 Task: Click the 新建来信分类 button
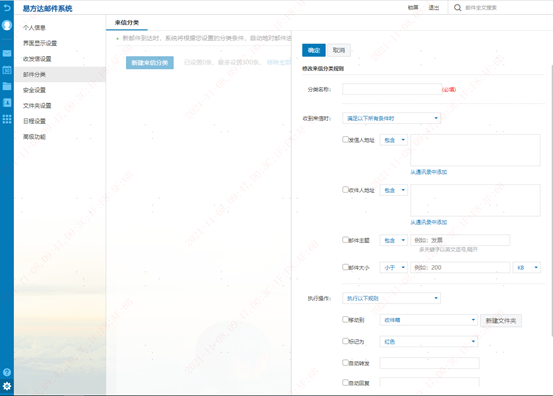coord(150,63)
